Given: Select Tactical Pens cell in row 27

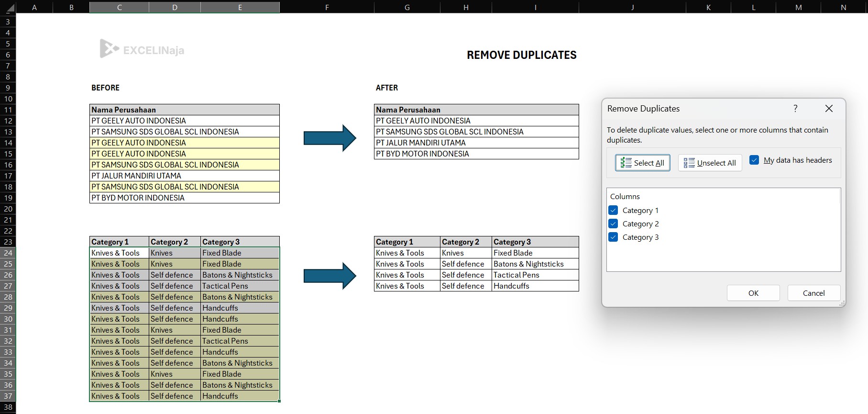Looking at the screenshot, I should tap(240, 286).
